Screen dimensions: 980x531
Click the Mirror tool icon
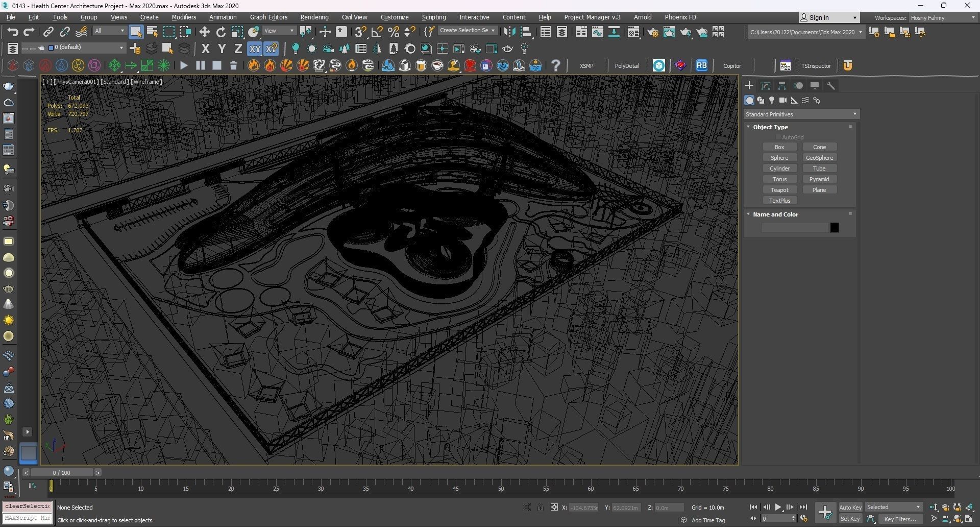coord(509,32)
